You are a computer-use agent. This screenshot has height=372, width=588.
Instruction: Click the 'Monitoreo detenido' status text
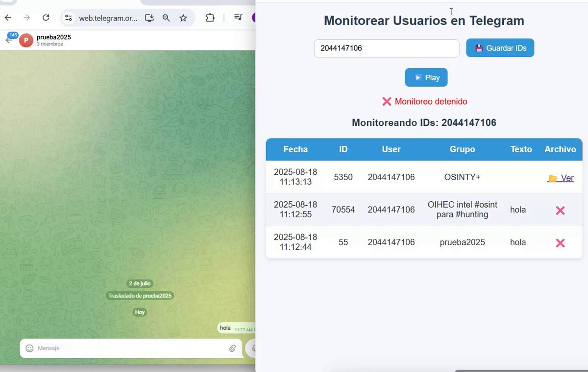pyautogui.click(x=425, y=101)
